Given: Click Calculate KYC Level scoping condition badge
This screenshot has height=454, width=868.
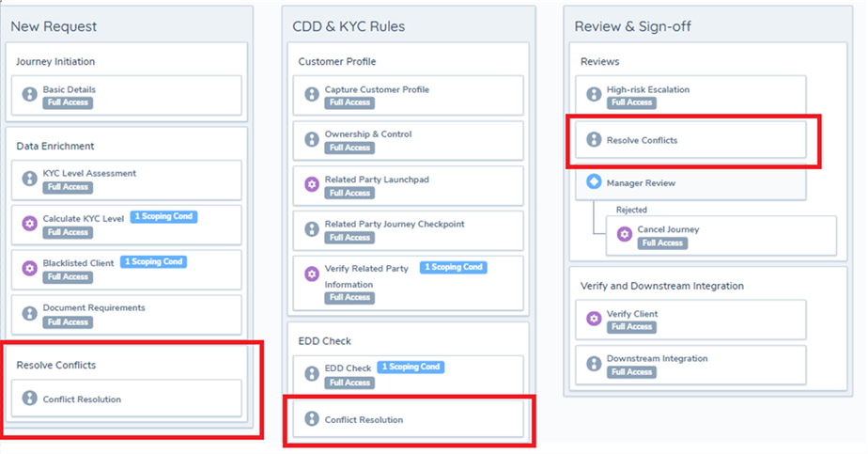Looking at the screenshot, I should (163, 217).
